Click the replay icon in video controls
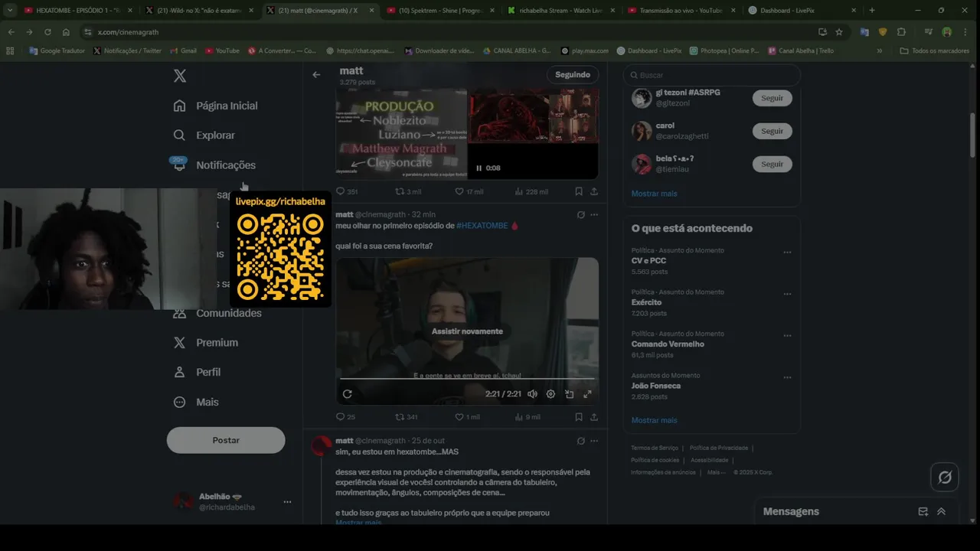This screenshot has width=980, height=551. click(x=347, y=394)
